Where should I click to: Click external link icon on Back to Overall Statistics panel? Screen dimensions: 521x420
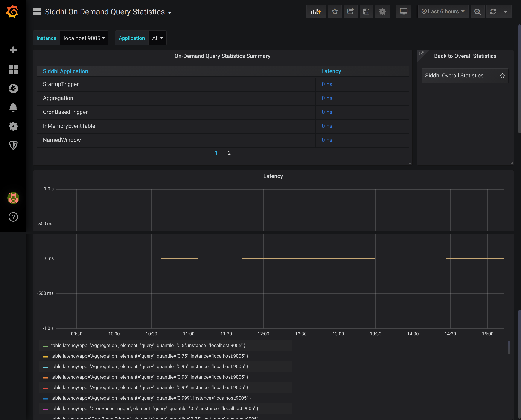point(421,53)
